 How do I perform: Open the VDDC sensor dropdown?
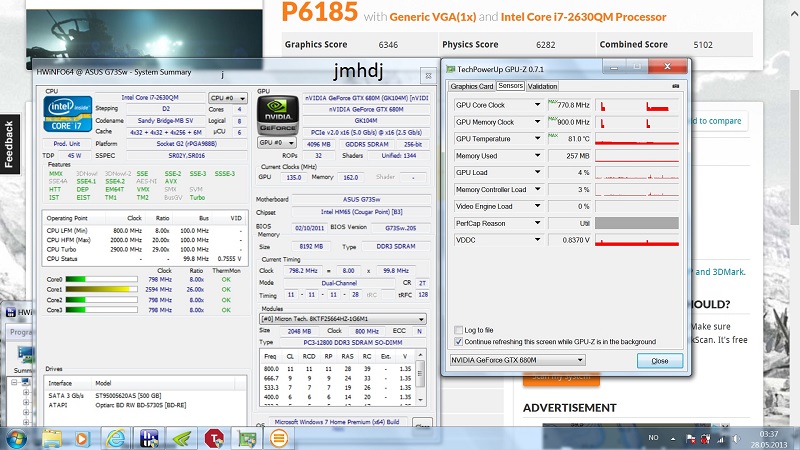pos(537,240)
